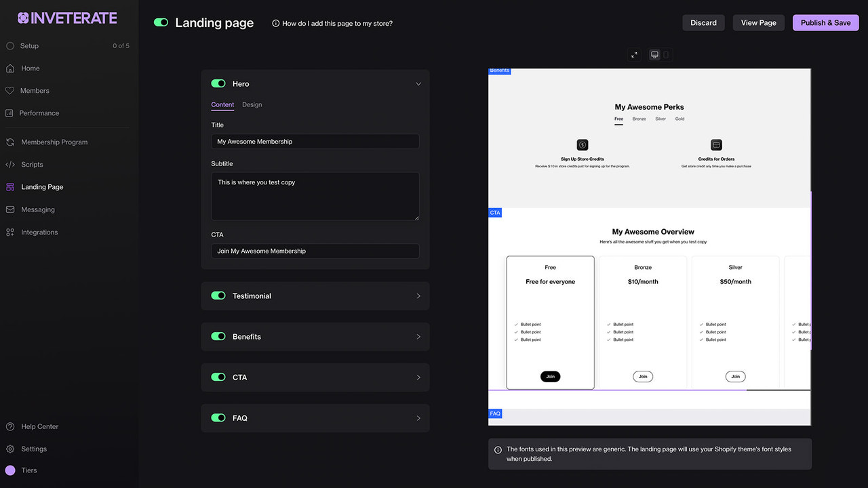Open the Home section in sidebar
Viewport: 868px width, 488px height.
pyautogui.click(x=31, y=68)
